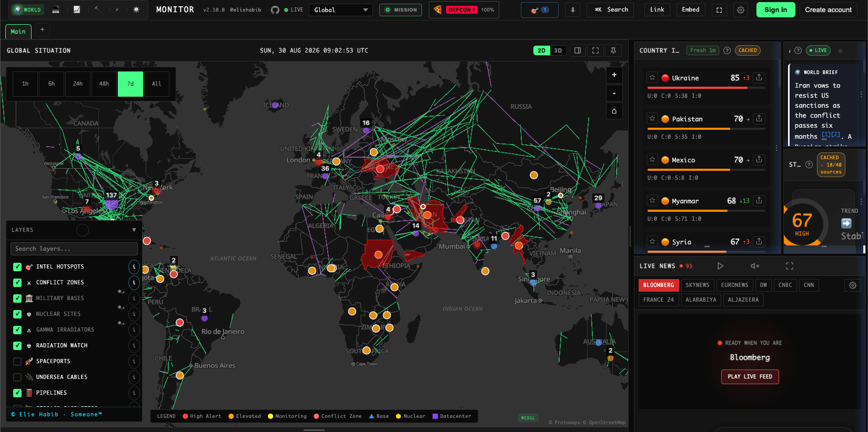Open the Mission button
The width and height of the screenshot is (868, 432).
coord(401,10)
